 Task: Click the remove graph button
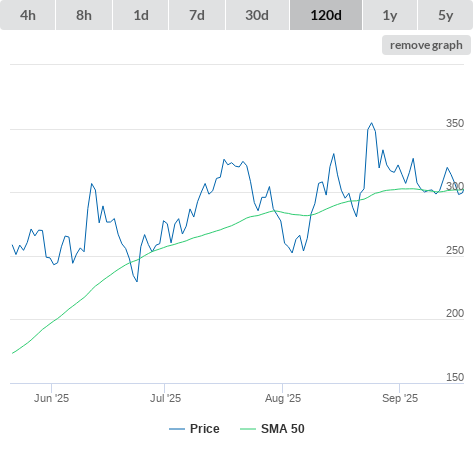pos(426,45)
